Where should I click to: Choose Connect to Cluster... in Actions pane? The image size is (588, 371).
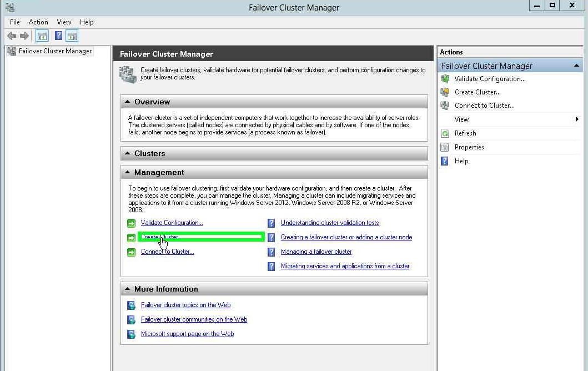click(x=485, y=106)
